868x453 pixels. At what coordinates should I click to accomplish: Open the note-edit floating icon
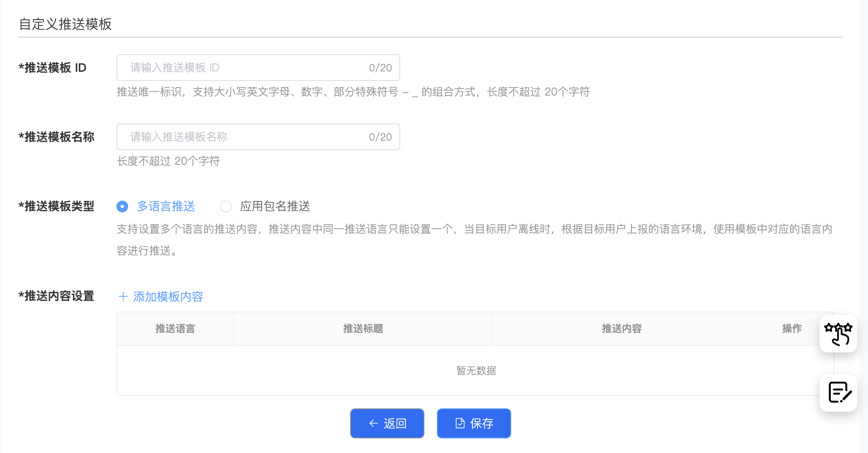pos(838,393)
